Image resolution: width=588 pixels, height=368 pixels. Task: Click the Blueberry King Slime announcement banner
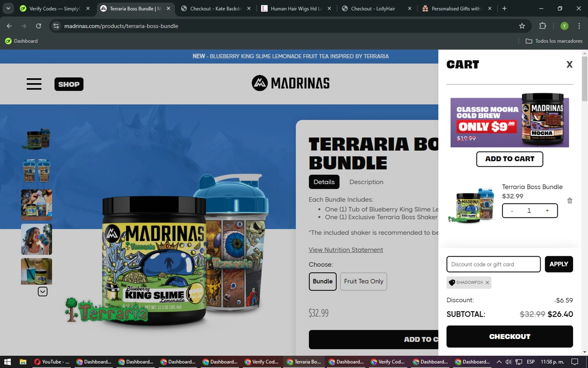pyautogui.click(x=290, y=56)
